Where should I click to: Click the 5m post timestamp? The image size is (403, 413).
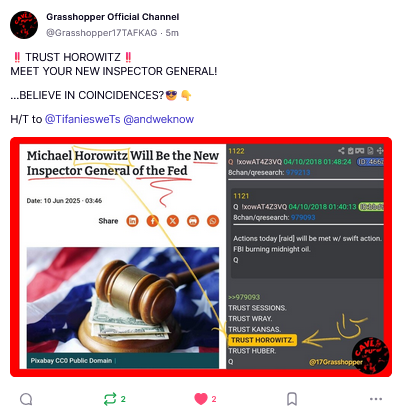(x=172, y=33)
